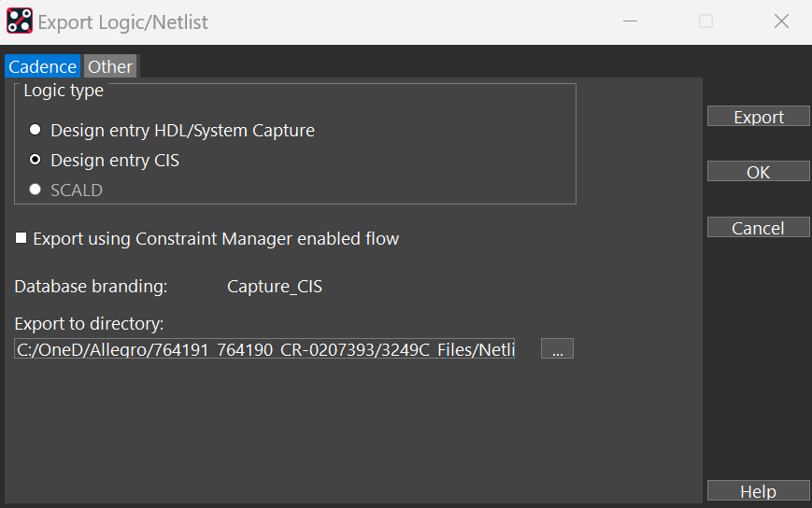Switch to the Other tab
This screenshot has height=508, width=812.
pos(110,66)
